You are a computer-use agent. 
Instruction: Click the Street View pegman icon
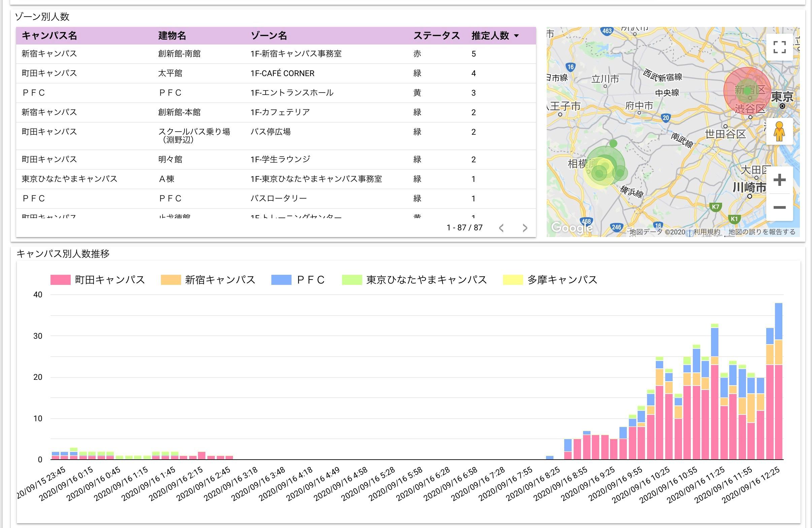pos(779,131)
